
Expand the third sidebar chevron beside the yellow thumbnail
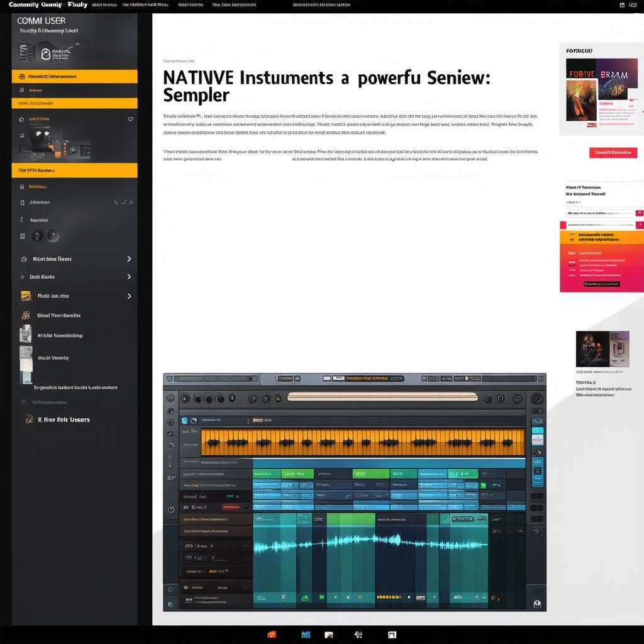point(129,296)
